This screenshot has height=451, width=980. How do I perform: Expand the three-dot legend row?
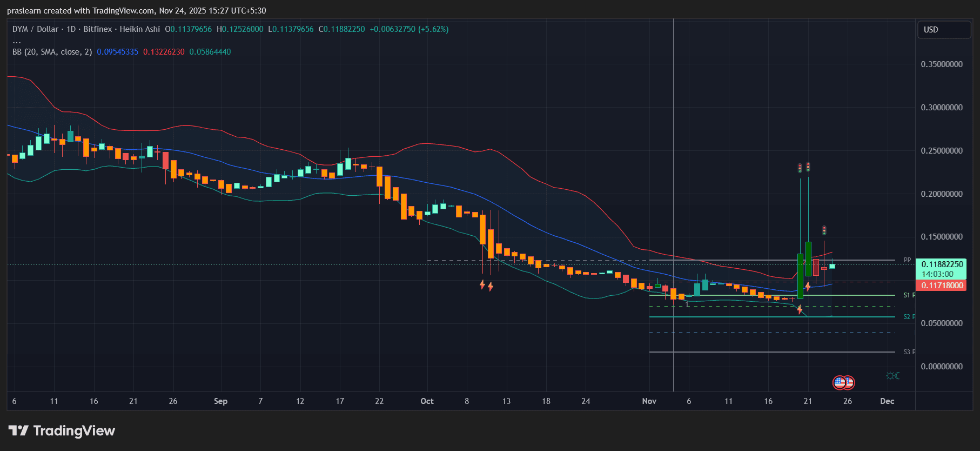click(x=17, y=41)
